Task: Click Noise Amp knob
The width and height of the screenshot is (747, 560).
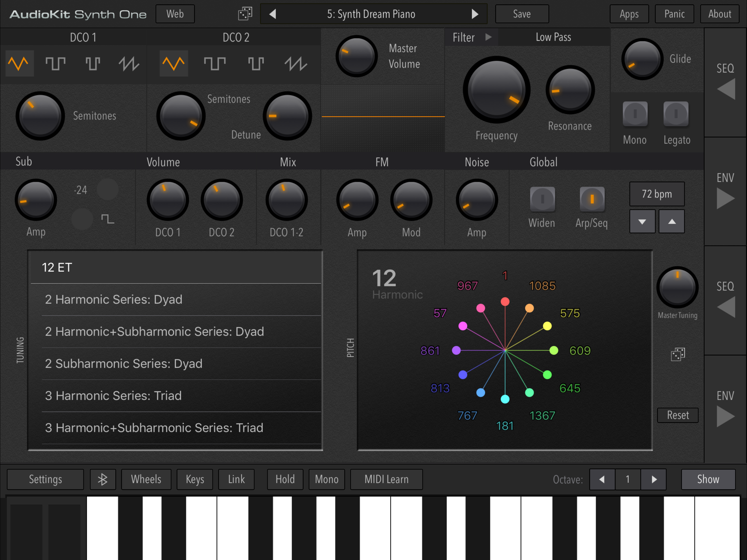Action: (x=477, y=200)
